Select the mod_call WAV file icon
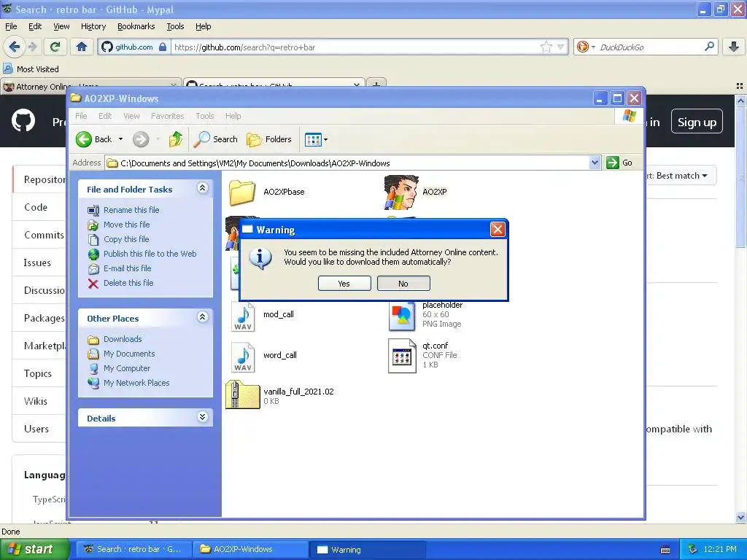This screenshot has height=560, width=747. pyautogui.click(x=243, y=315)
